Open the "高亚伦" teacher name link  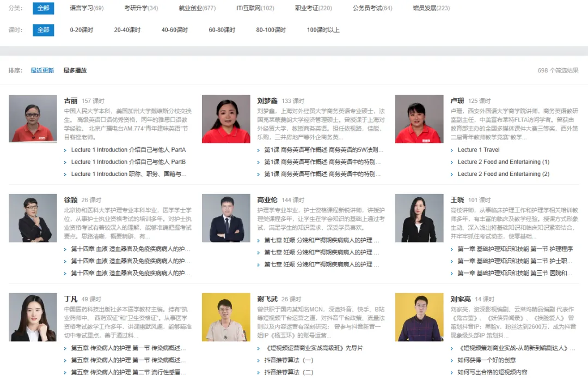click(267, 200)
